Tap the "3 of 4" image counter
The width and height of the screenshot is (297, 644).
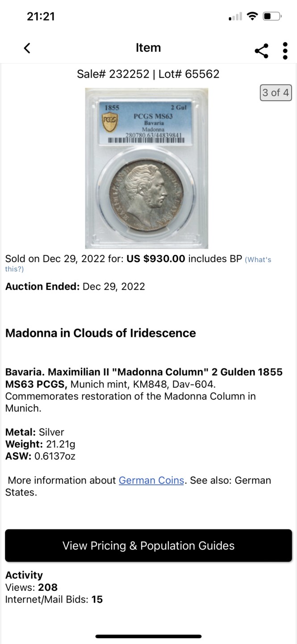[276, 93]
